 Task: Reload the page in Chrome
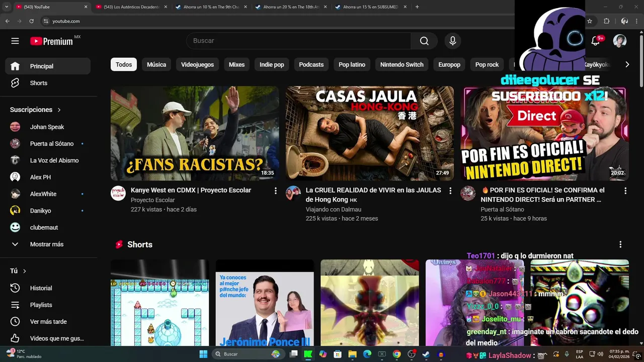(32, 21)
